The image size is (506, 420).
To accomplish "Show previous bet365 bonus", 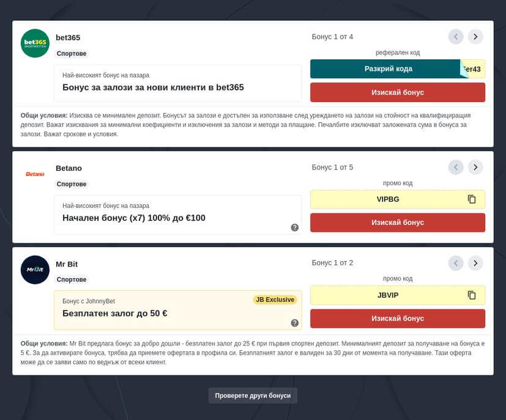I will (456, 37).
